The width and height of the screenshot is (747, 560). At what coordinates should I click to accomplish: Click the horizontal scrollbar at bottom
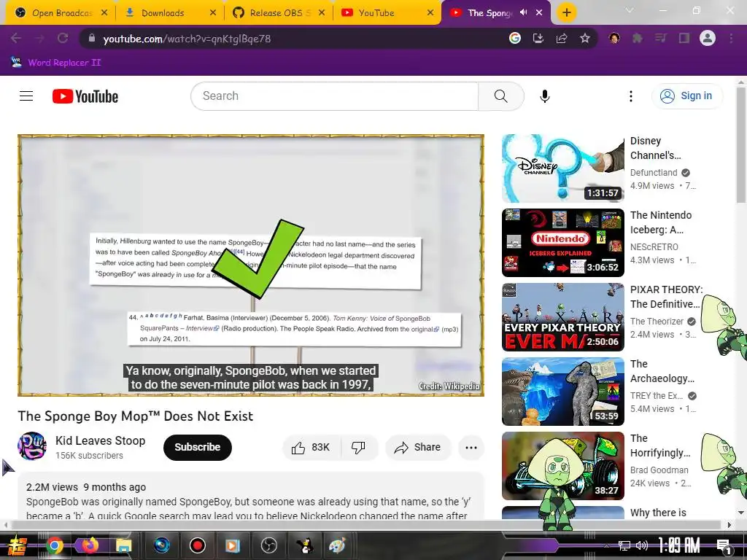367,525
